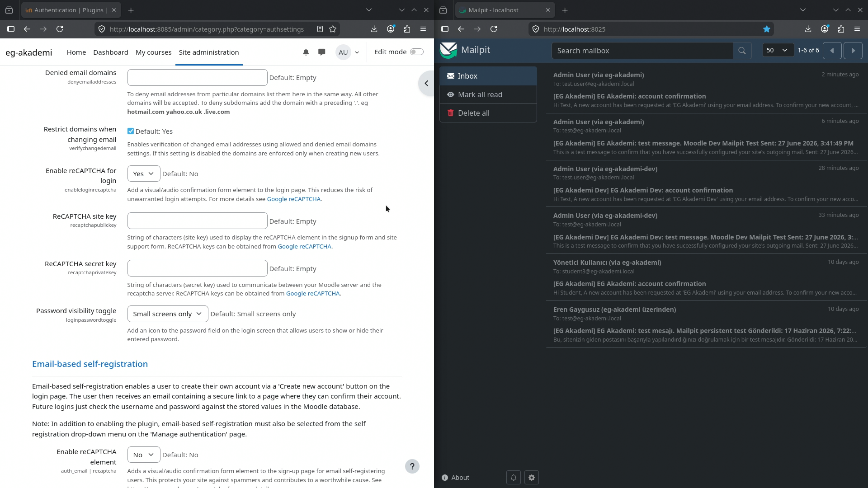Focus the ReCAPTCHA site key field
Image resolution: width=868 pixels, height=488 pixels.
[197, 221]
